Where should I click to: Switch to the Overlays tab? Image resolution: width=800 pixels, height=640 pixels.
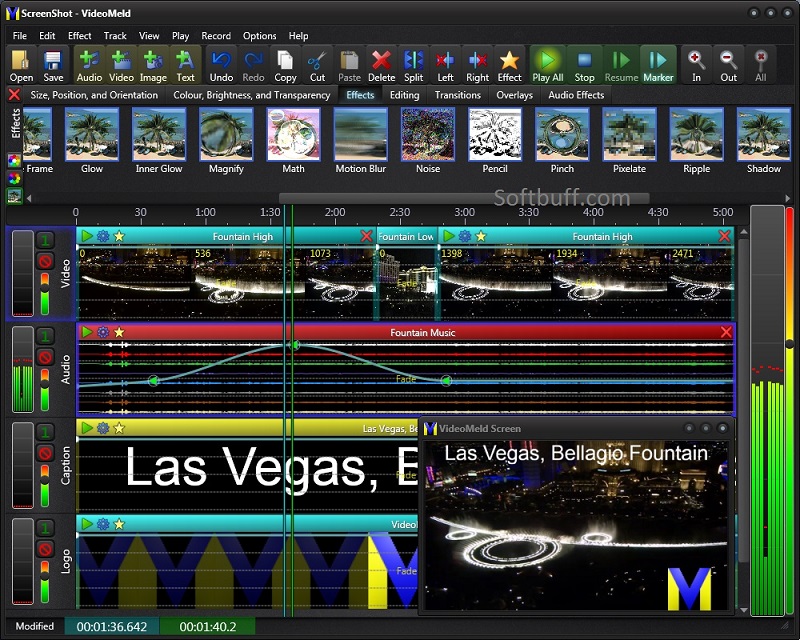513,95
